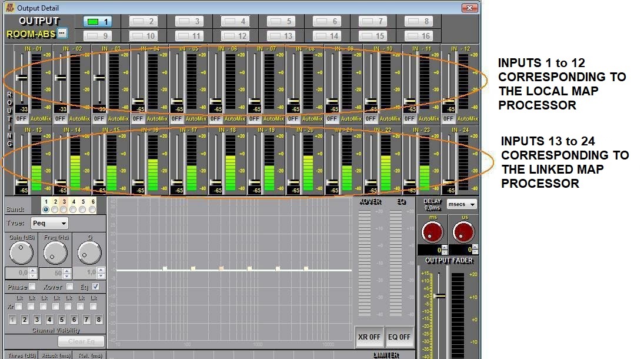
Task: Click the red us delay knob
Action: click(462, 231)
